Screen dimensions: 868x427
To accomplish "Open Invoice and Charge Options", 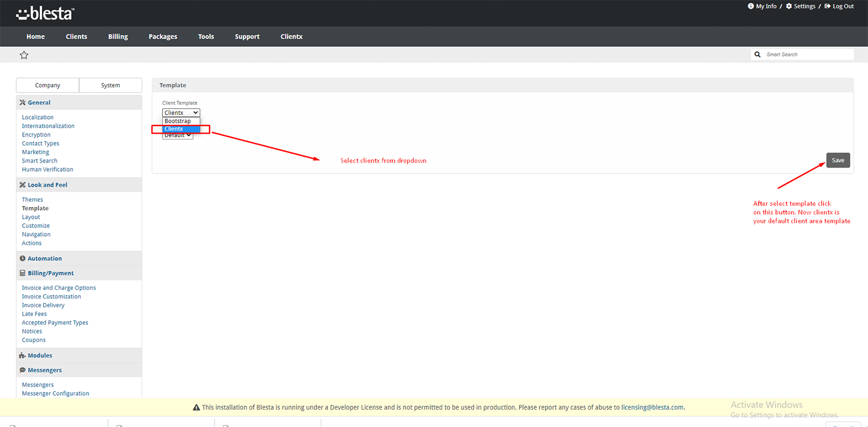I will pyautogui.click(x=59, y=288).
